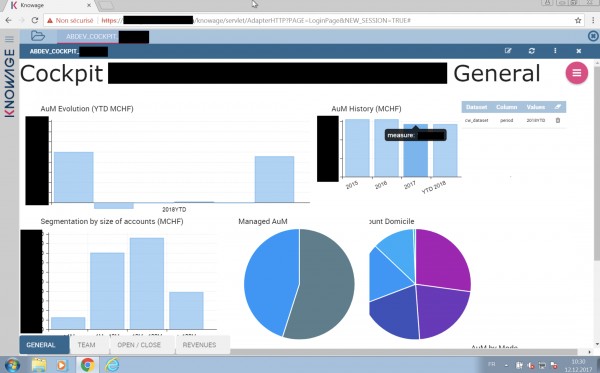Click the ABDEV_COCKPIT document tab
The image size is (600, 373).
[103, 37]
